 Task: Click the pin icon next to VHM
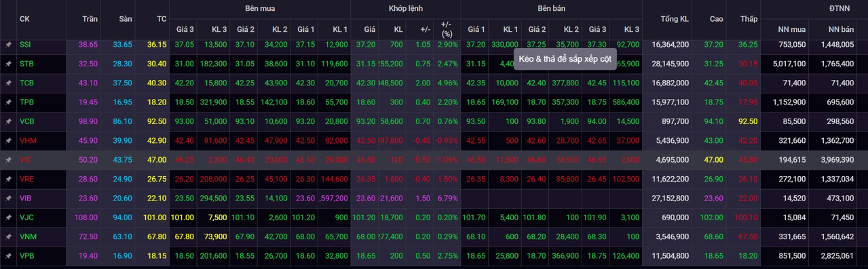(x=8, y=140)
